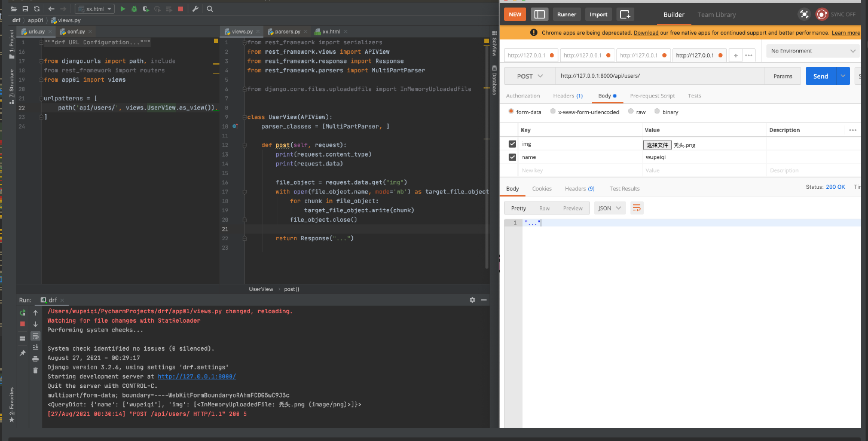Uncheck the name key checkbox
Viewport: 868px width, 441px height.
(512, 157)
